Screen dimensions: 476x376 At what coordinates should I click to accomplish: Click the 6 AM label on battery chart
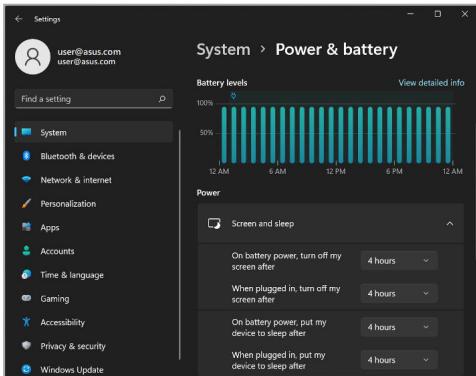pyautogui.click(x=277, y=171)
